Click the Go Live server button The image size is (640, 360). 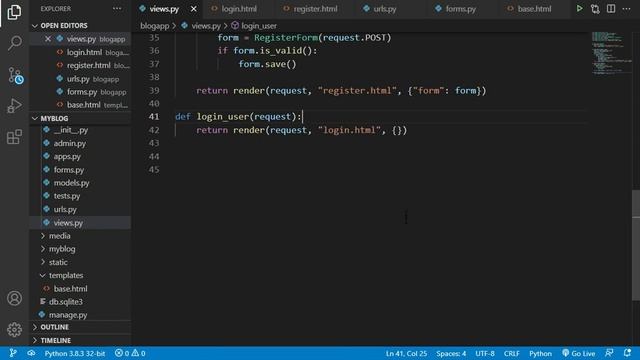(578, 353)
